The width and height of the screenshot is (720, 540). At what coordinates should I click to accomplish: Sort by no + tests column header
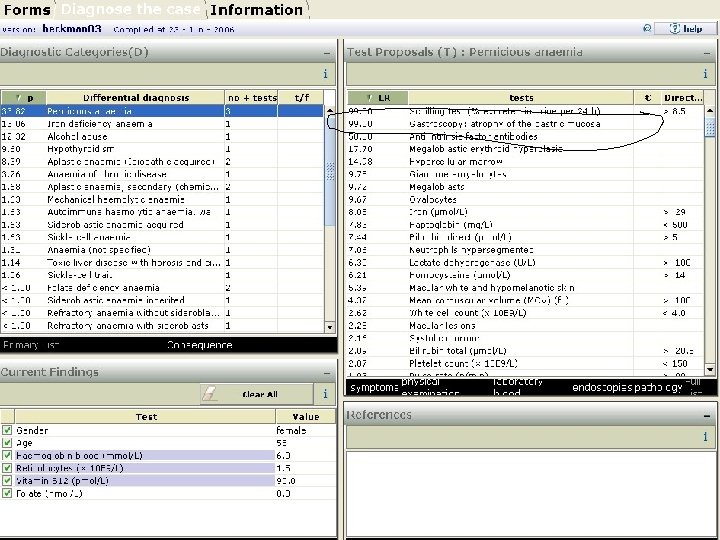[x=251, y=97]
